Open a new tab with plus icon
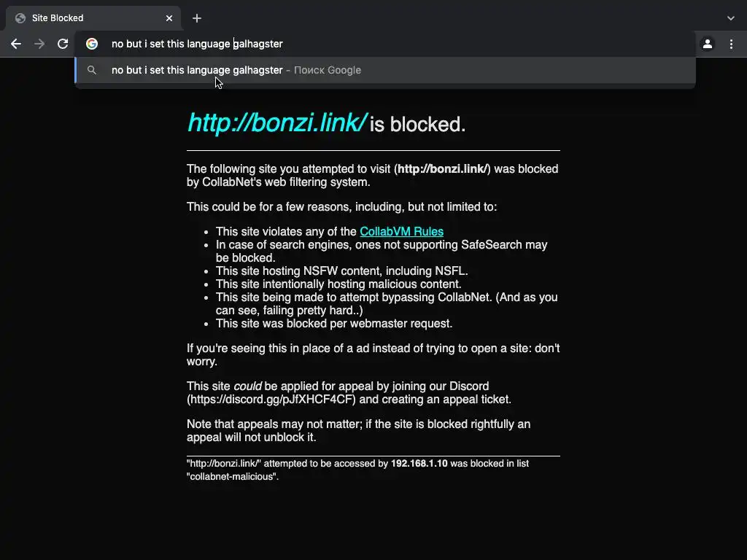Image resolution: width=747 pixels, height=560 pixels. [197, 18]
